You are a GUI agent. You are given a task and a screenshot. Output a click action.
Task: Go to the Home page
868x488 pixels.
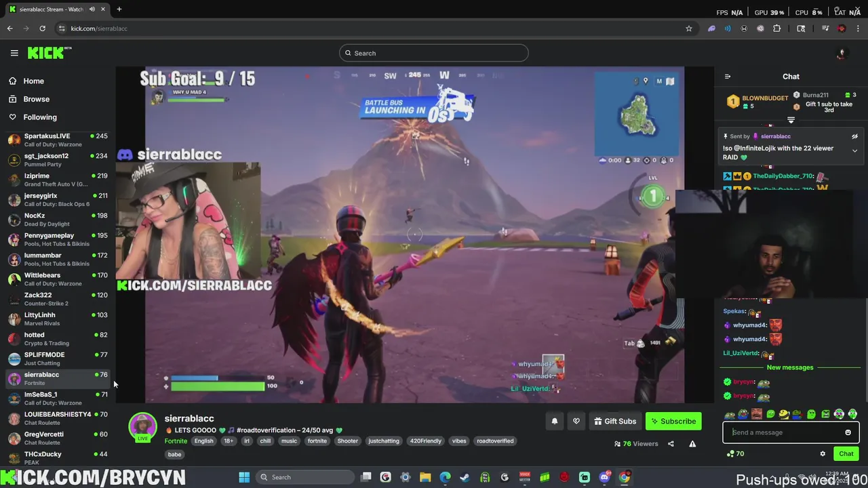click(26, 81)
